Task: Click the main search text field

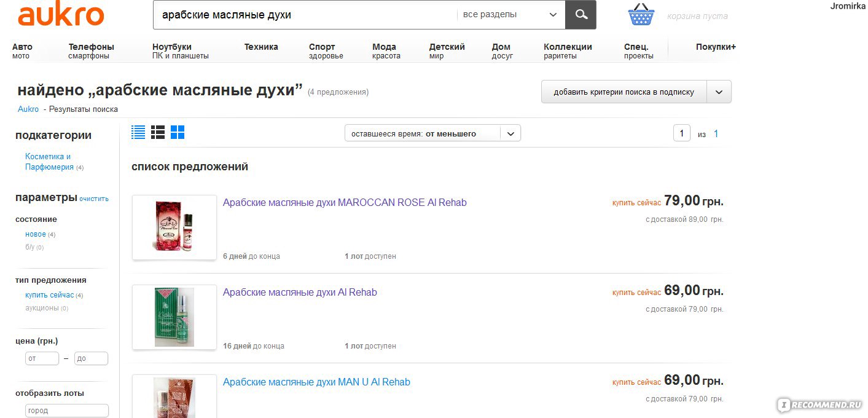Action: click(305, 15)
